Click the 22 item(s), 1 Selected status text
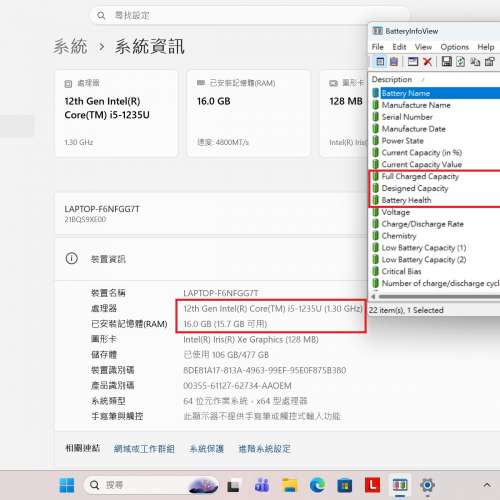Viewport: 500px width, 500px height. click(x=406, y=310)
